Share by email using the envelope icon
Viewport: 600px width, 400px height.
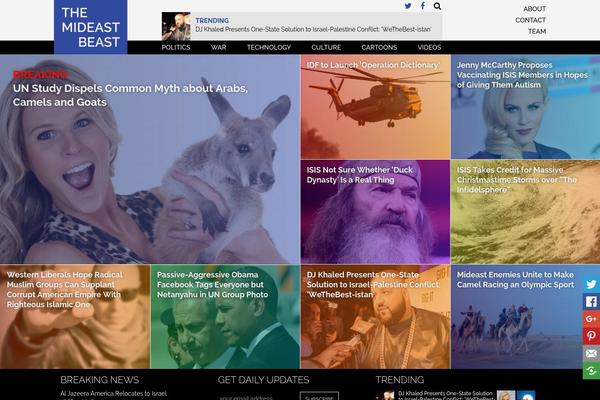(591, 353)
